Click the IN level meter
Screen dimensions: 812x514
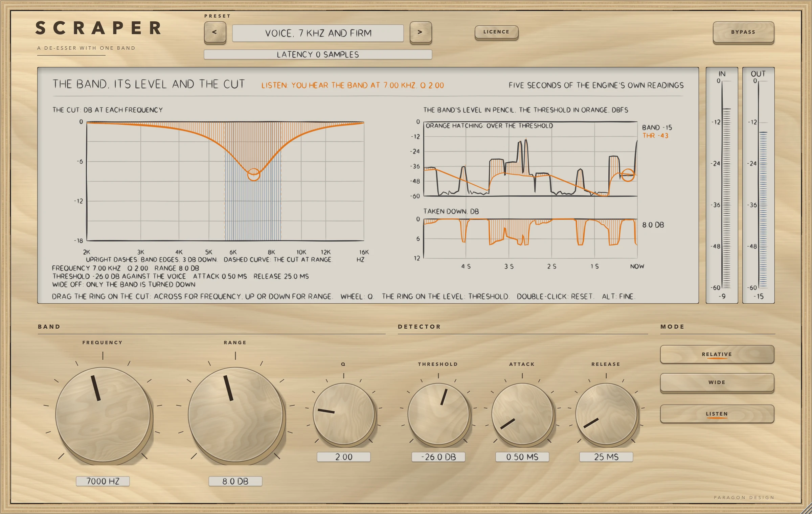[722, 185]
